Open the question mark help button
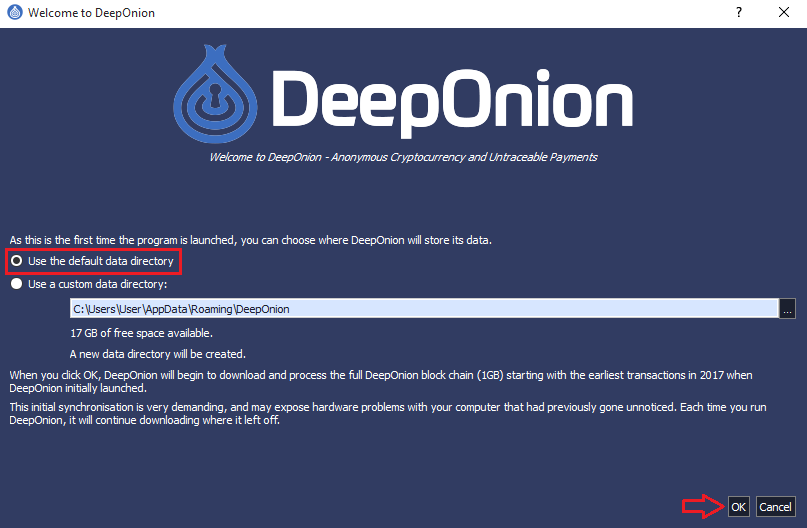The image size is (807, 528). point(739,12)
